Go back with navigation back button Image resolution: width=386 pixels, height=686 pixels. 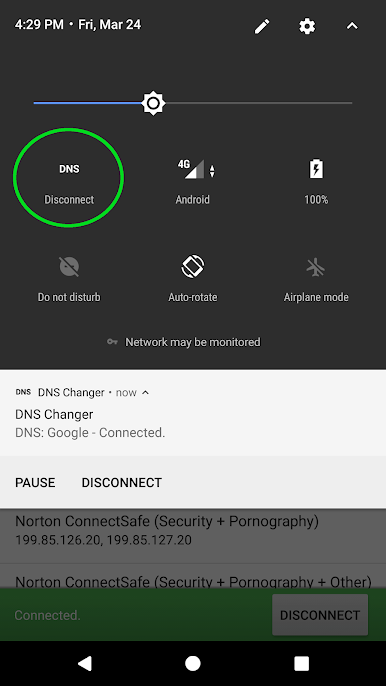[84, 663]
